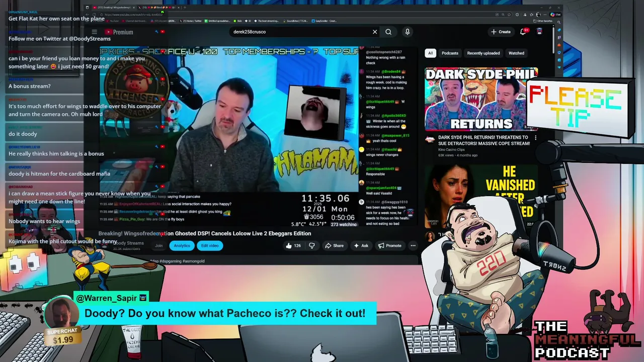Image resolution: width=644 pixels, height=362 pixels.
Task: Select the Watched filter chip
Action: tap(516, 53)
